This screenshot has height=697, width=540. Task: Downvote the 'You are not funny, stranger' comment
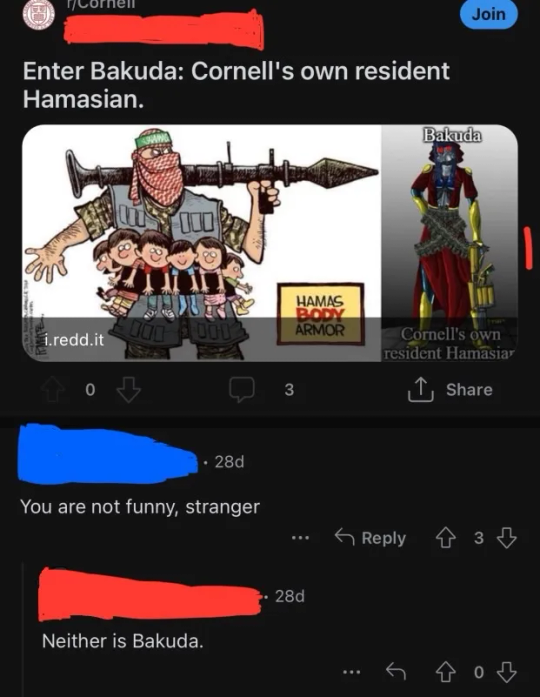point(507,538)
